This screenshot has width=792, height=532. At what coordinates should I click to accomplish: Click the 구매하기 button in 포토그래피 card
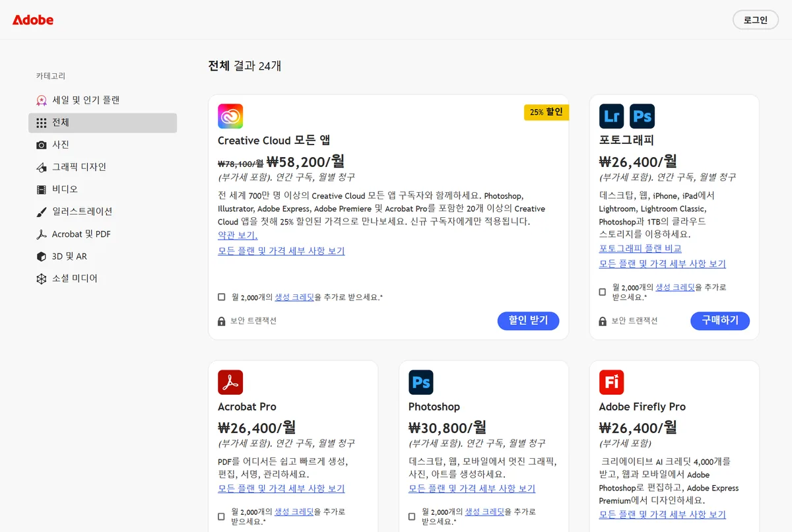point(720,321)
